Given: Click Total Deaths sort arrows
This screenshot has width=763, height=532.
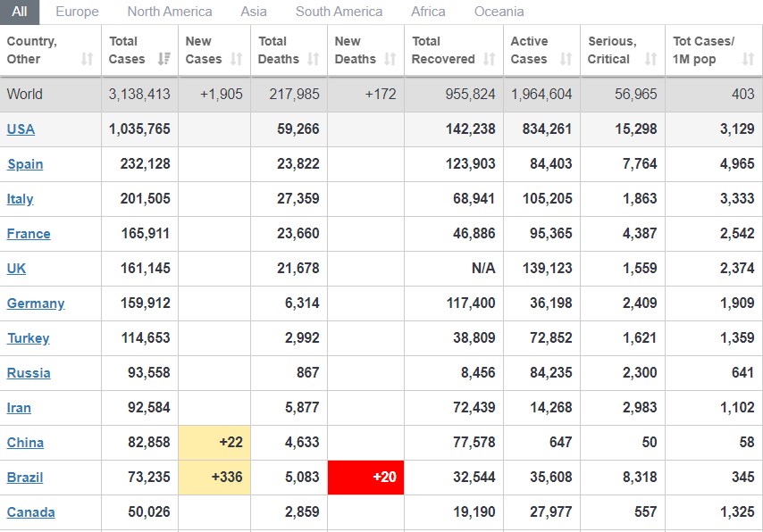Looking at the screenshot, I should [313, 59].
